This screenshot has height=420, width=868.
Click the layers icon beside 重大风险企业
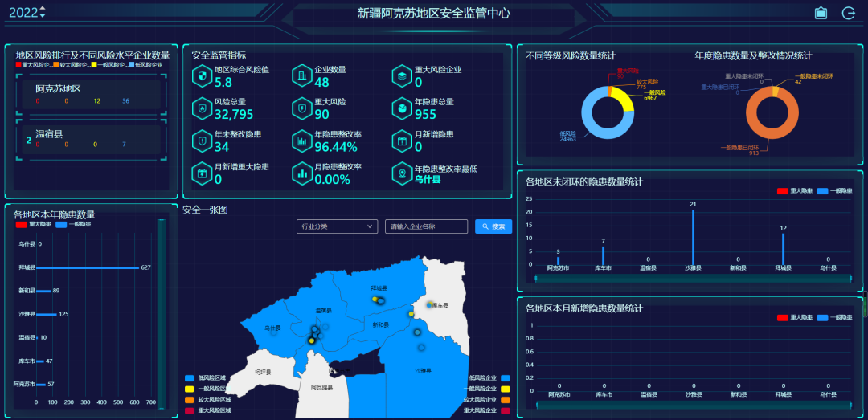[401, 75]
